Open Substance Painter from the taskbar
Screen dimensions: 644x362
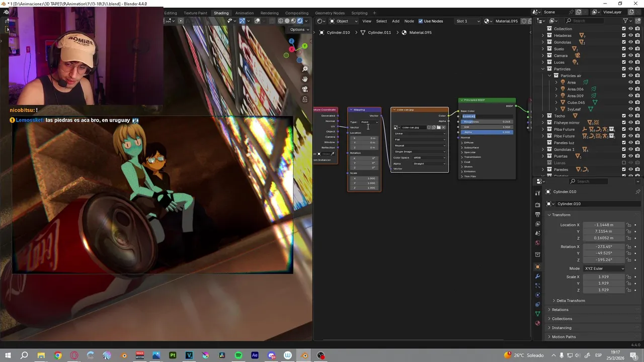pyautogui.click(x=173, y=355)
